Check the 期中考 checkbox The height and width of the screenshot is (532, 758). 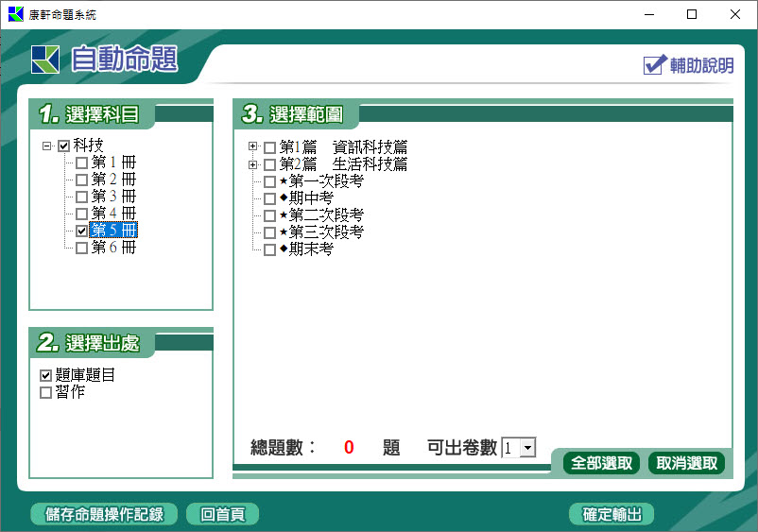pos(269,198)
